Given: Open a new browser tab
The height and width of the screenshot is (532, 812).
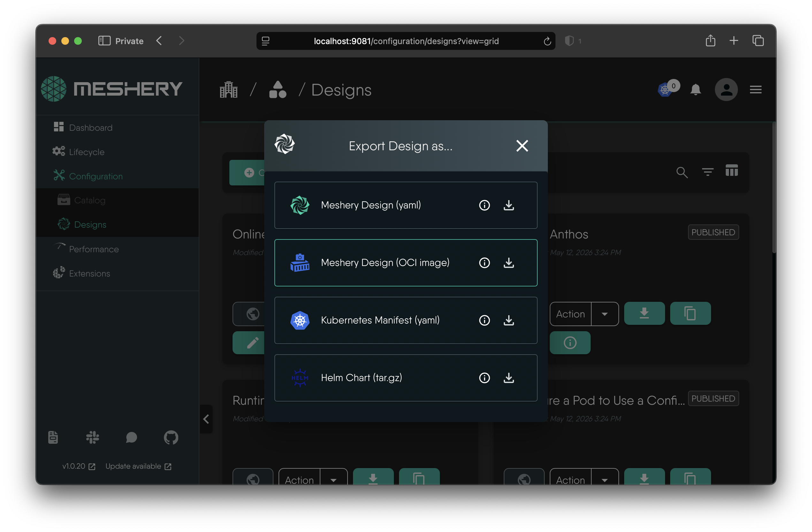Looking at the screenshot, I should coord(733,41).
